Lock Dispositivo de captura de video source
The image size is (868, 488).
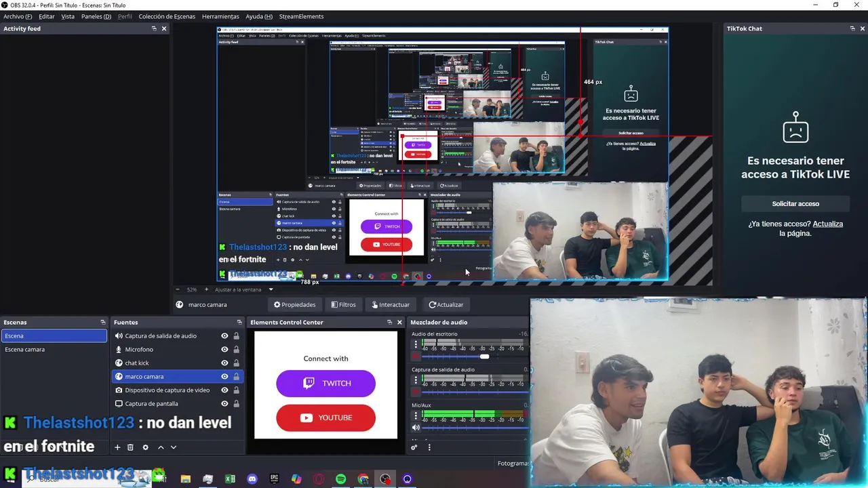pos(236,390)
